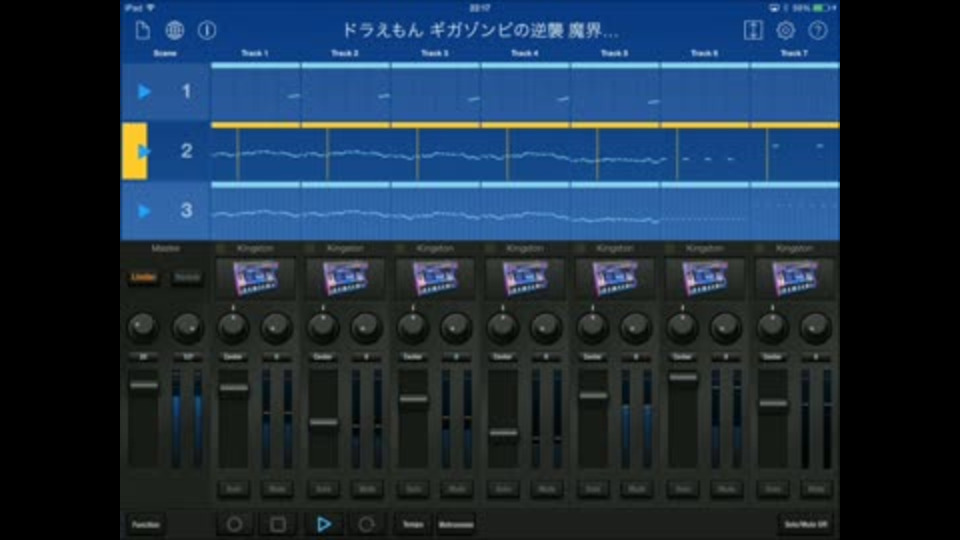Select the Scene 1 clip in Track 2
The width and height of the screenshot is (960, 540).
pos(345,92)
